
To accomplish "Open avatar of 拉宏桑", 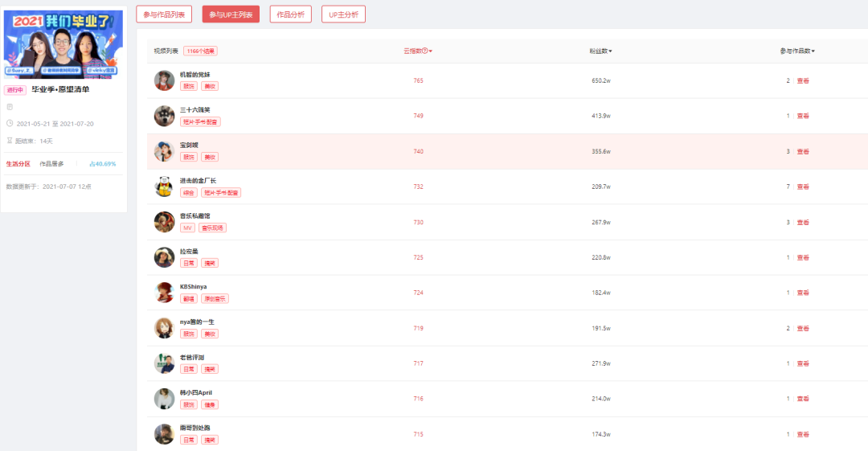I will (x=165, y=257).
